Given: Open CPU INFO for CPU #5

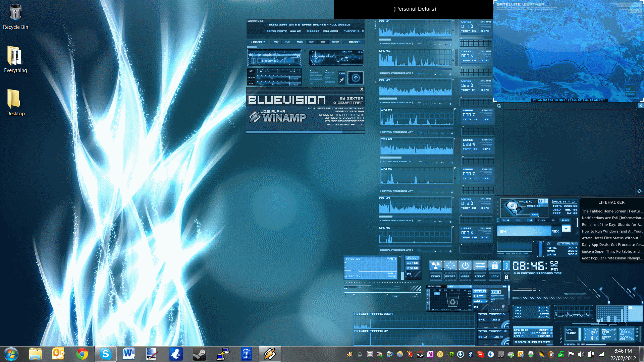Looking at the screenshot, I should click(487, 140).
